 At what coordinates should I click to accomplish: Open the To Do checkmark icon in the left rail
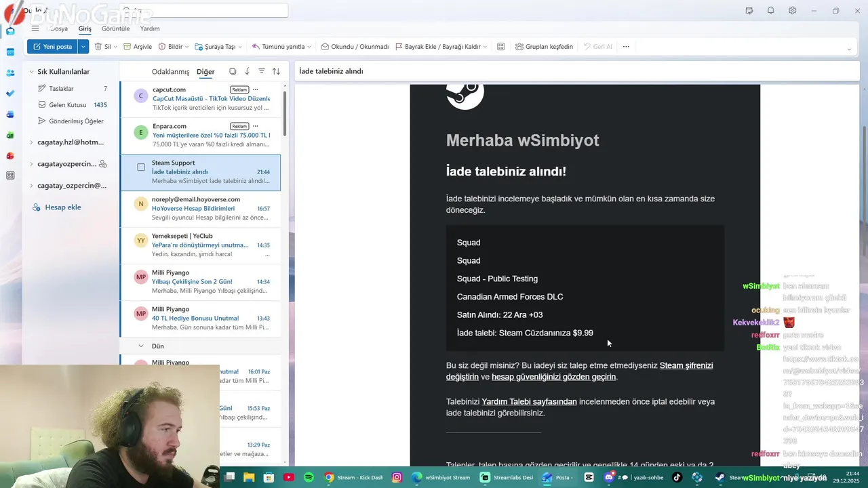click(x=10, y=94)
